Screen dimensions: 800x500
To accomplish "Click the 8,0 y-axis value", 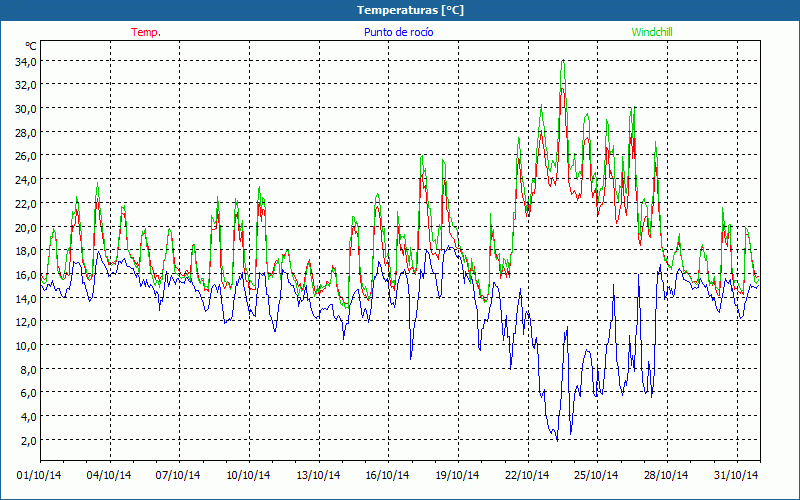I will (x=29, y=369).
